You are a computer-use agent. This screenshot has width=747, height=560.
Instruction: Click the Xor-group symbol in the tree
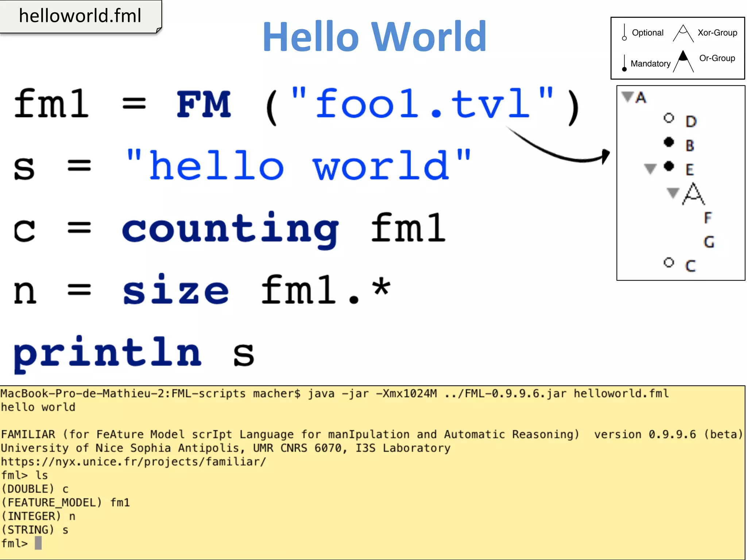point(693,194)
